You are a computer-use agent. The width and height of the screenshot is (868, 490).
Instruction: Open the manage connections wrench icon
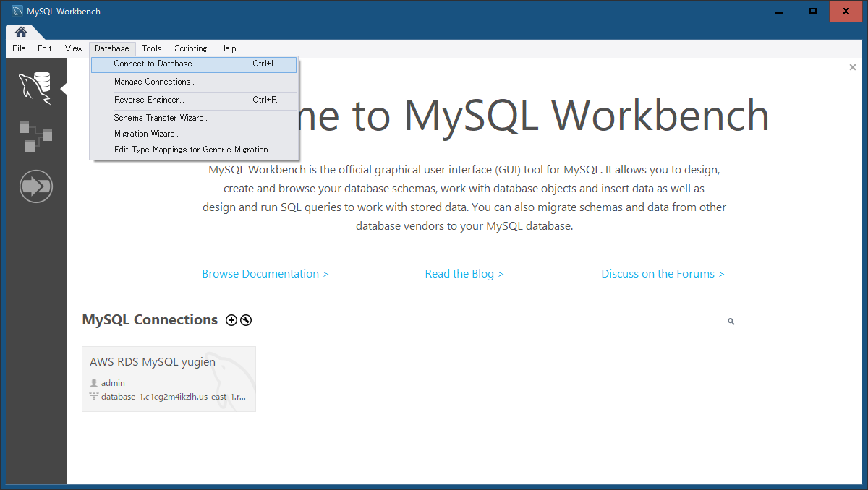click(246, 320)
